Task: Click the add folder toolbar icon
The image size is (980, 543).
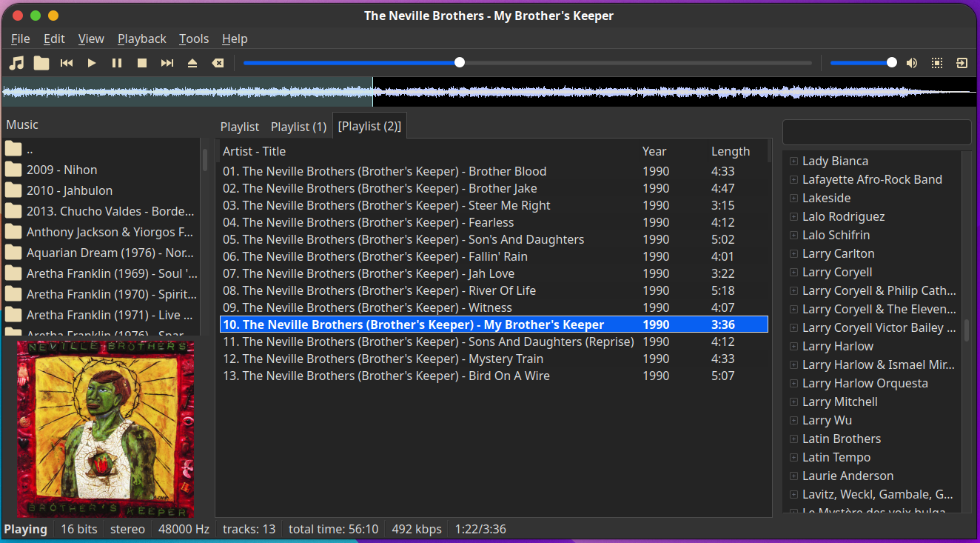Action: point(41,63)
